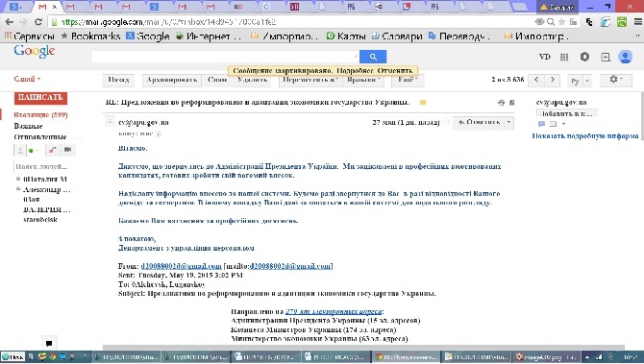Click 'Спам' button
The height and width of the screenshot is (364, 644).
click(217, 80)
